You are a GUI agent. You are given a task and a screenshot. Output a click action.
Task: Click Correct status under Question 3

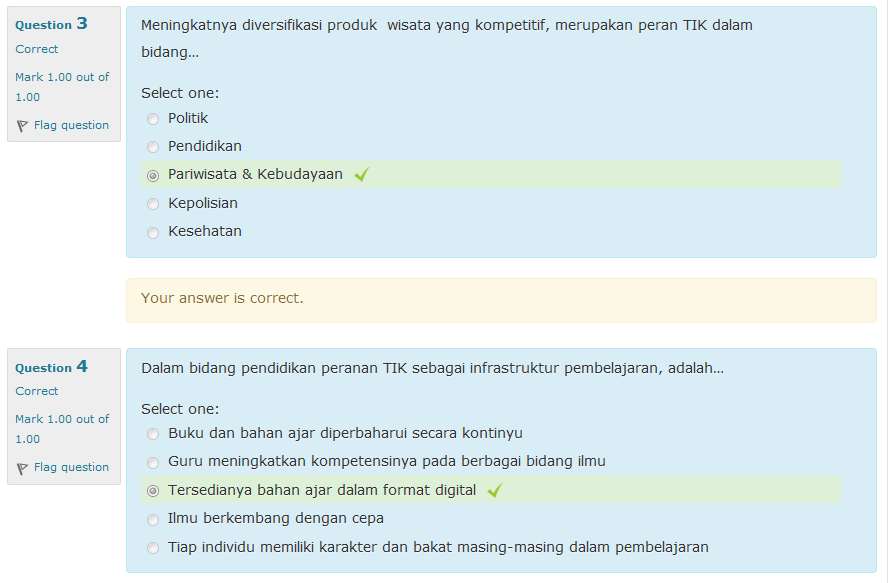point(37,49)
